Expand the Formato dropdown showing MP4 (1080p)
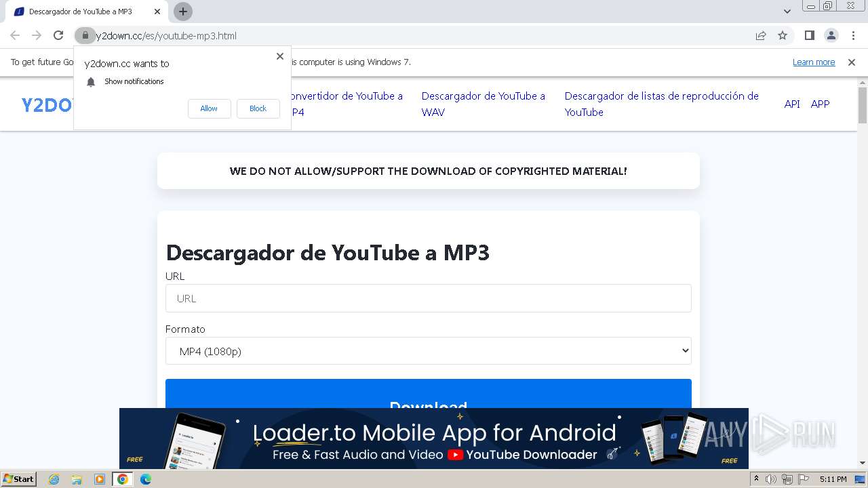The image size is (868, 488). (429, 351)
